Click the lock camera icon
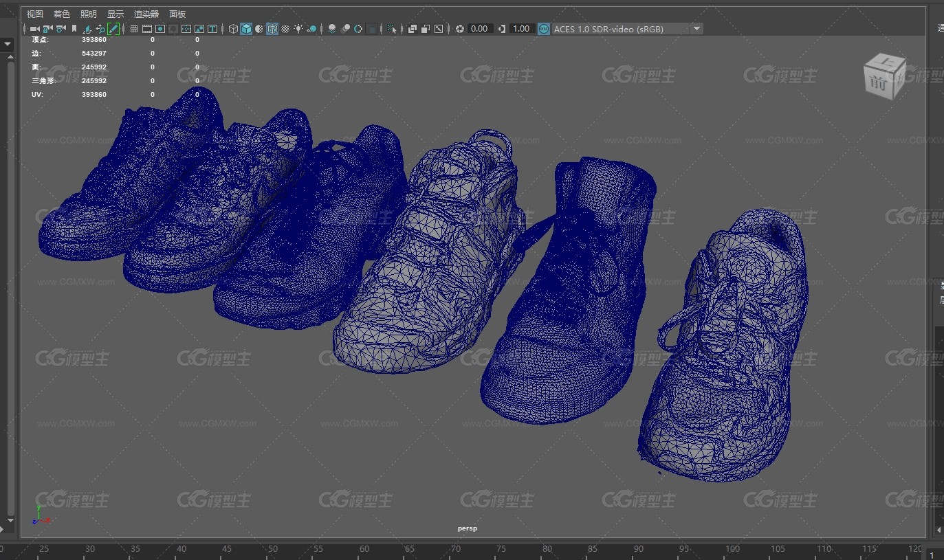 [x=47, y=29]
